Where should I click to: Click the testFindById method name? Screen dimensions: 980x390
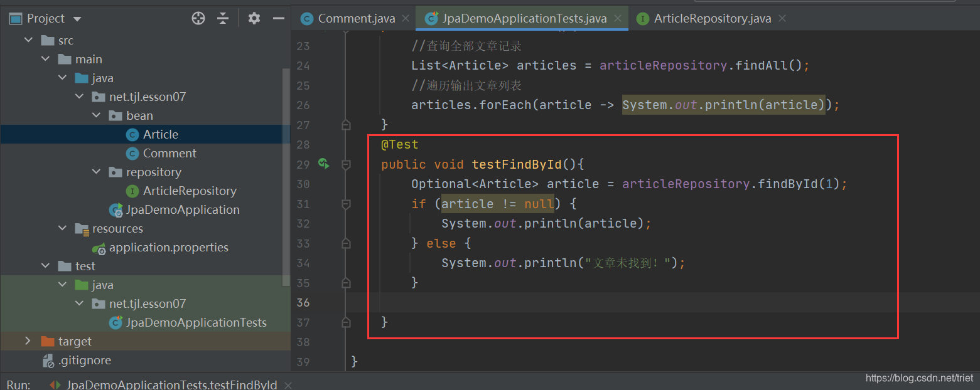pyautogui.click(x=517, y=164)
